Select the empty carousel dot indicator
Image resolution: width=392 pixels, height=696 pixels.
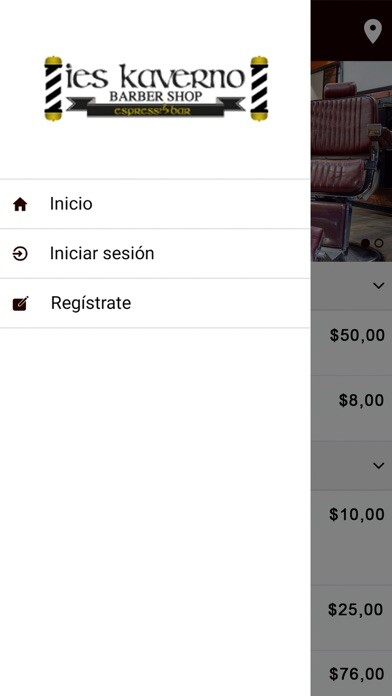pos(379,243)
